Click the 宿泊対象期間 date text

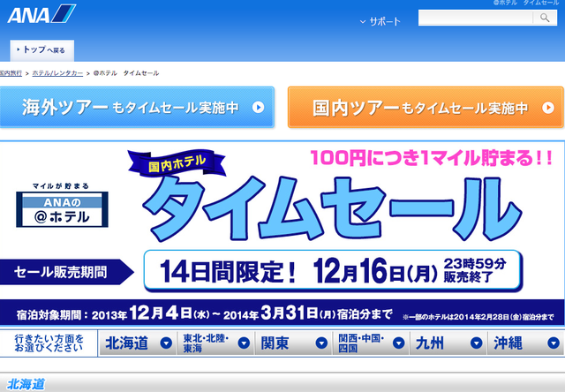[204, 313]
